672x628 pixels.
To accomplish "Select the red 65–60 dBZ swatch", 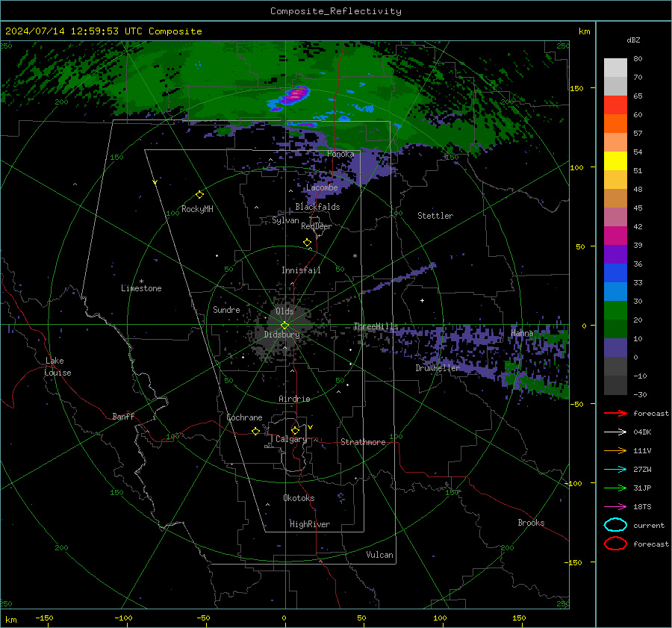I will 615,105.
